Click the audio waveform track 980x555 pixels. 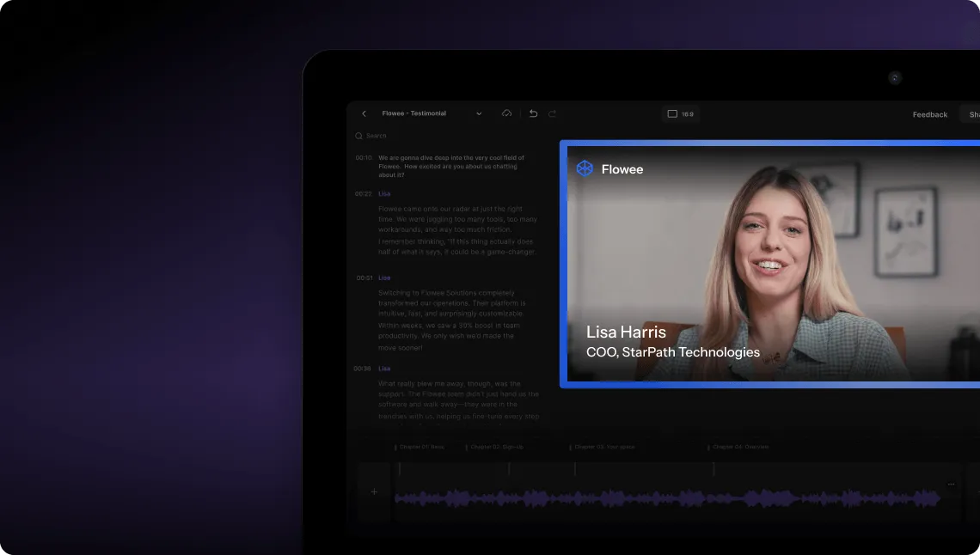click(667, 498)
